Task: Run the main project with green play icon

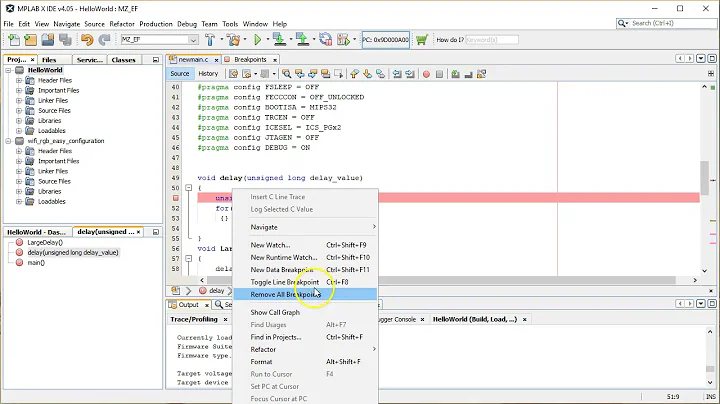Action: 258,40
